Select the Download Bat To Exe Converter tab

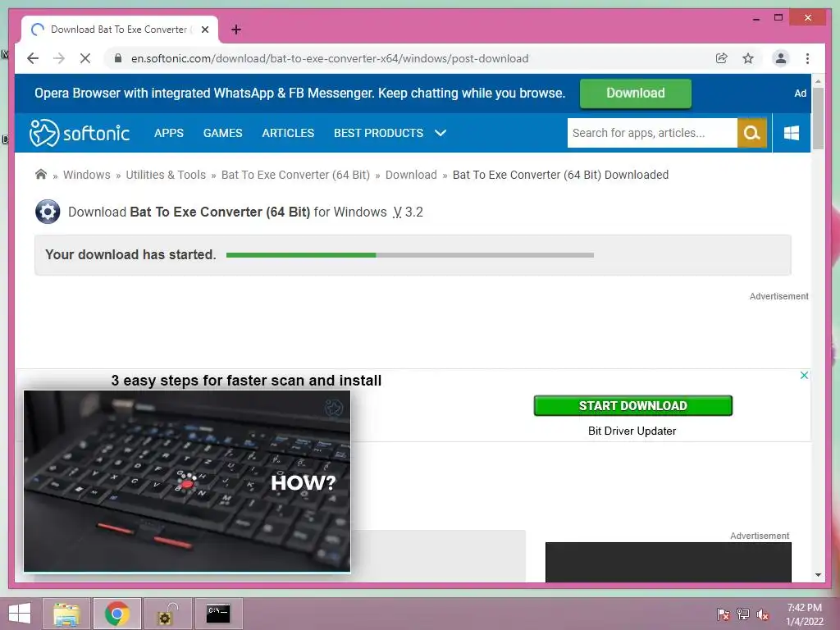pos(120,30)
